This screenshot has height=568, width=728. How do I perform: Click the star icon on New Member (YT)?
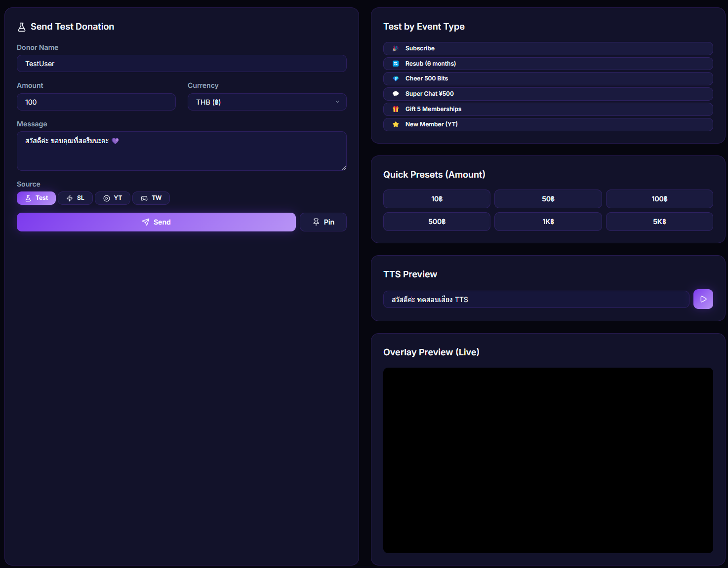(396, 124)
